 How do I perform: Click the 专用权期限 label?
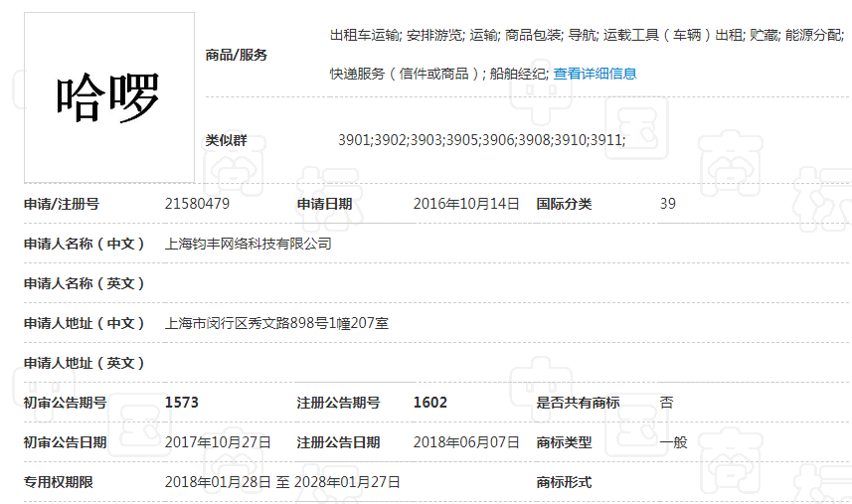58,482
